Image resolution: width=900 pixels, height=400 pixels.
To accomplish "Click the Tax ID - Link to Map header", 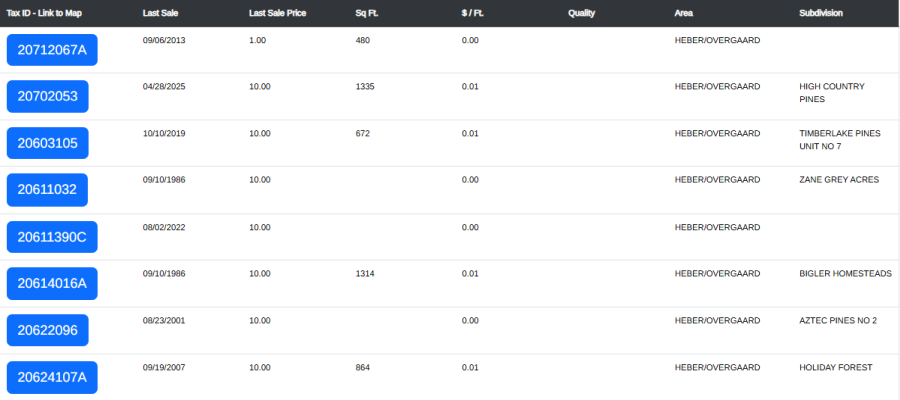I will (x=44, y=13).
